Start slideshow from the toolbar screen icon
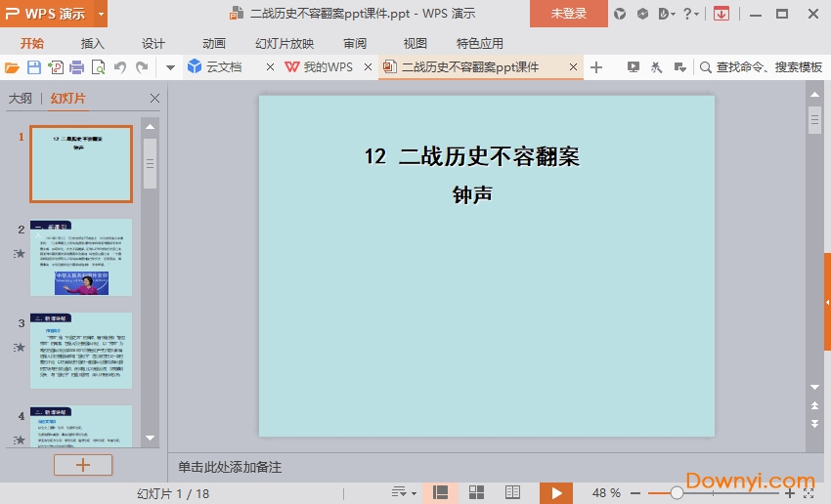This screenshot has height=504, width=831. click(x=633, y=67)
